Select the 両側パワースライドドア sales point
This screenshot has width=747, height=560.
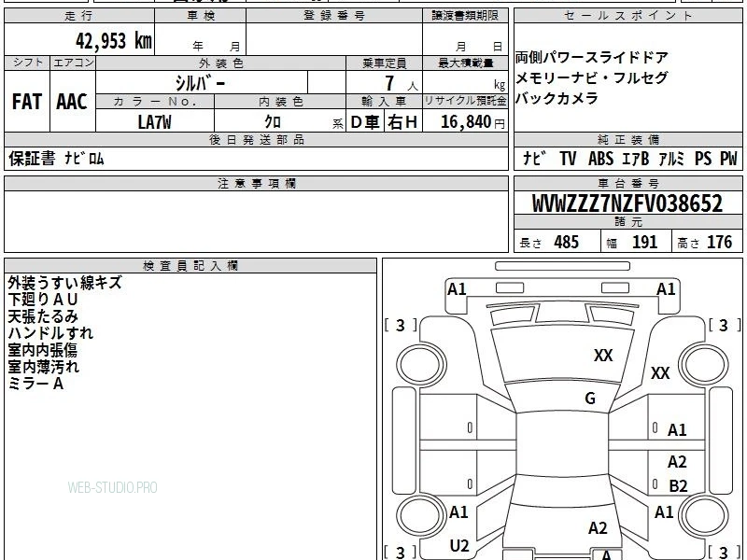coord(592,58)
